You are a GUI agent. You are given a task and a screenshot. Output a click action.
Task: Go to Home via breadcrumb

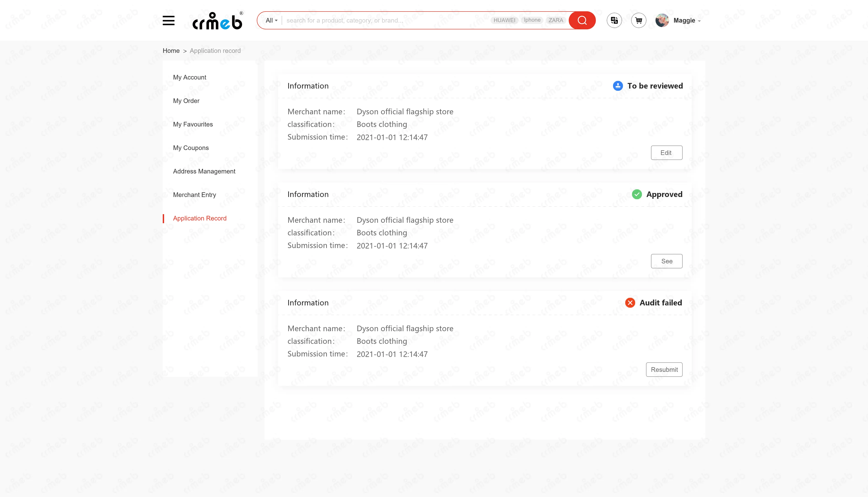pos(171,51)
